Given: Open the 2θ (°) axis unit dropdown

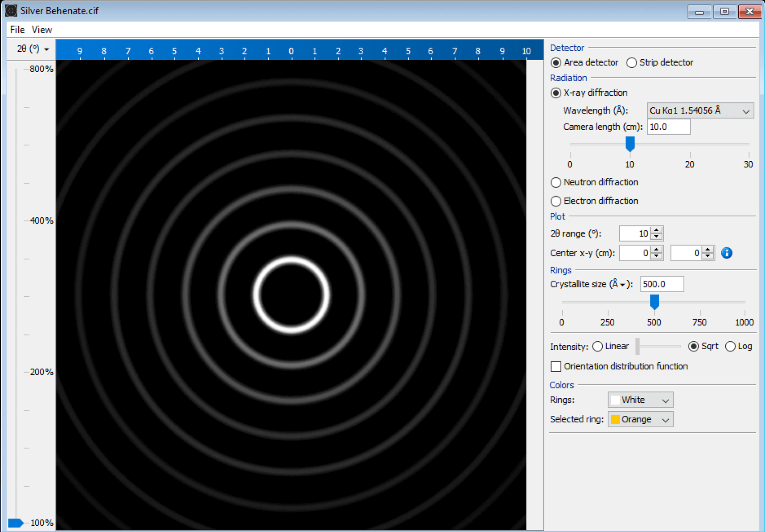Looking at the screenshot, I should point(33,49).
